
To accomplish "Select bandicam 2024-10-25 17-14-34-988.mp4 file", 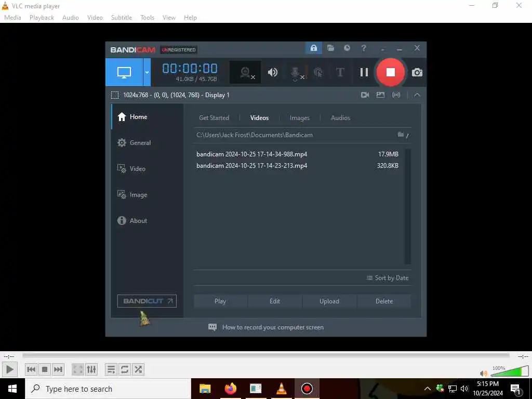I will (298, 154).
